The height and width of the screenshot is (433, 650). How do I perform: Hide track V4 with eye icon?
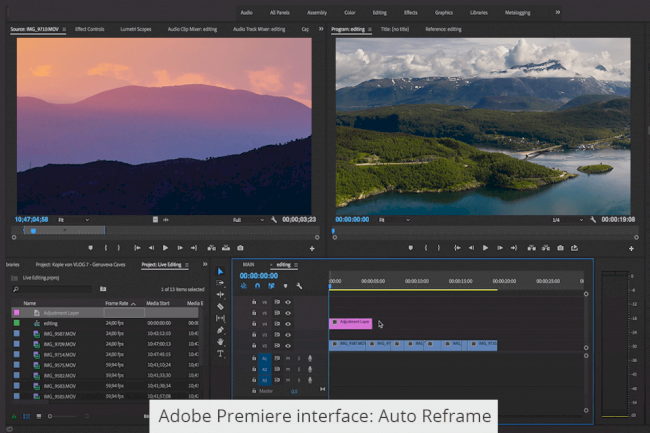click(x=288, y=324)
